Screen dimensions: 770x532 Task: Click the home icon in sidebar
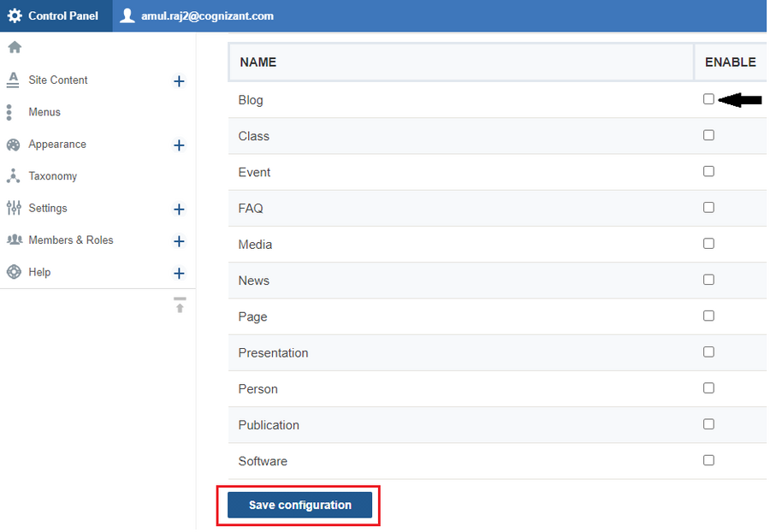click(14, 47)
